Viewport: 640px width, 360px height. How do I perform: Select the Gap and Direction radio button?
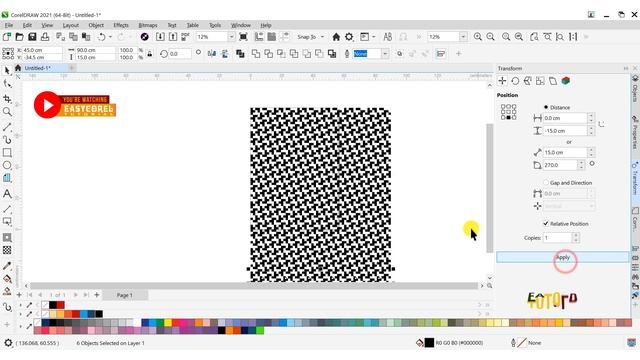[546, 182]
